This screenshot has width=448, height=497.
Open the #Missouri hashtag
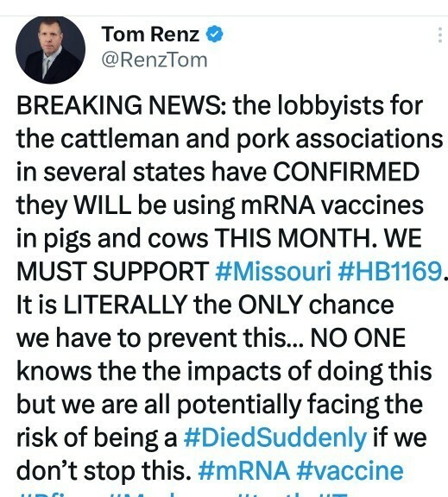point(273,271)
